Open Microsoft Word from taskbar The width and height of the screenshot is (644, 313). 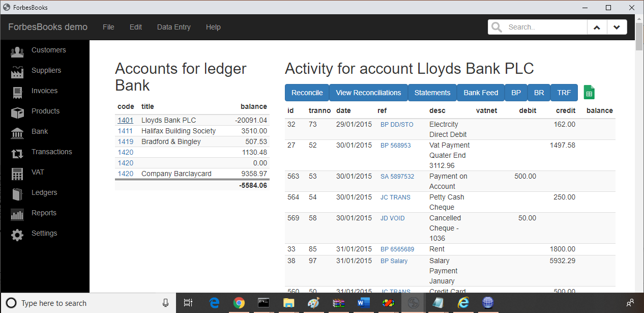[x=363, y=303]
